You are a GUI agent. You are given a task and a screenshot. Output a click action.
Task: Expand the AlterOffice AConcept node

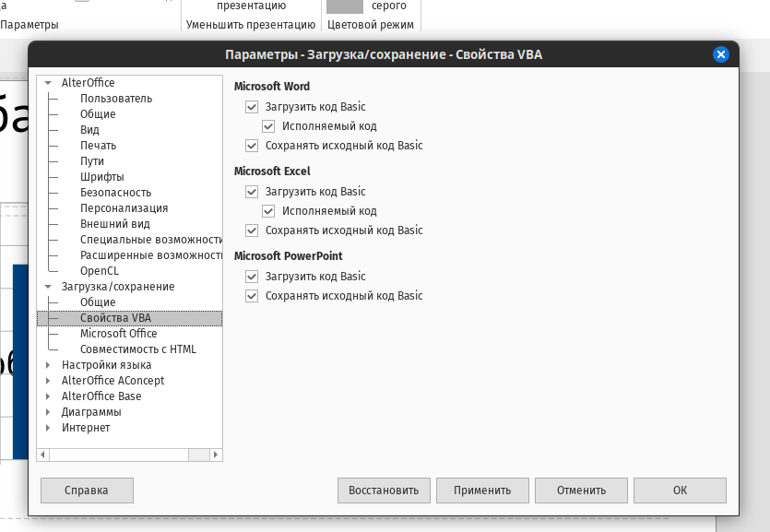point(48,381)
